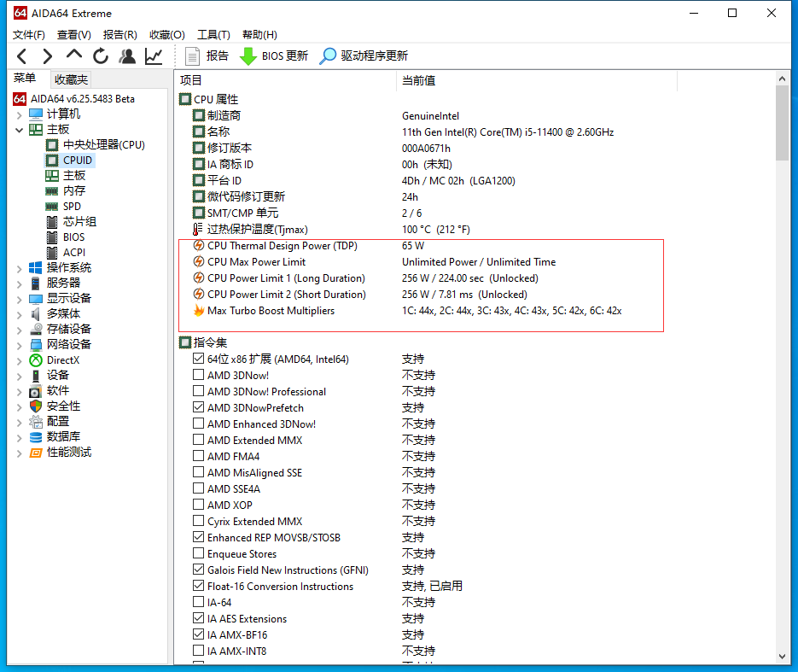Select the 存储设备 storage icon
The height and width of the screenshot is (672, 798).
coord(36,329)
